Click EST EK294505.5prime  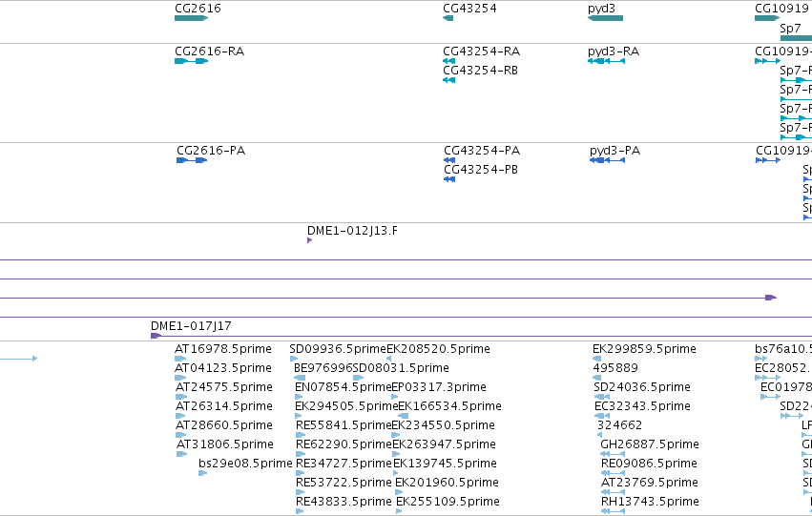click(x=346, y=406)
